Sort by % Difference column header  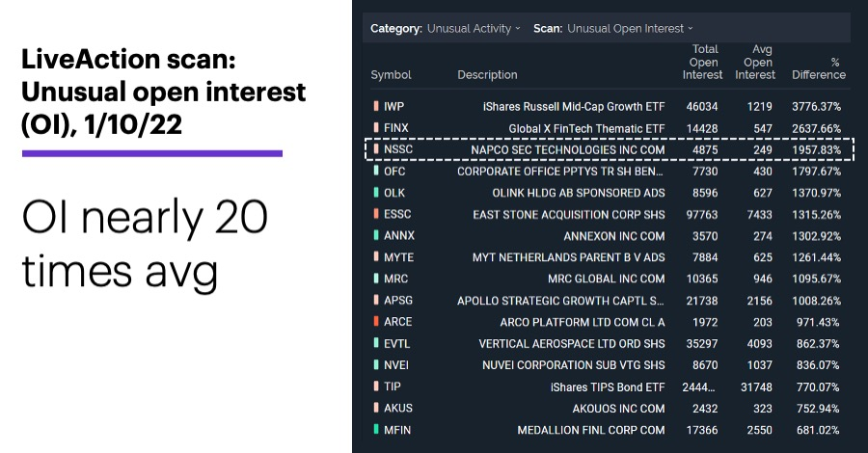point(819,68)
